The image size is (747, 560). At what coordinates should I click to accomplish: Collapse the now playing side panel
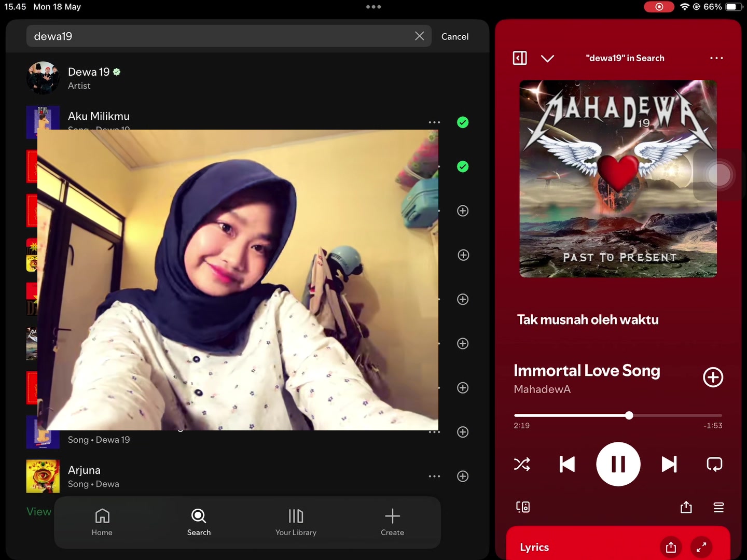tap(520, 58)
